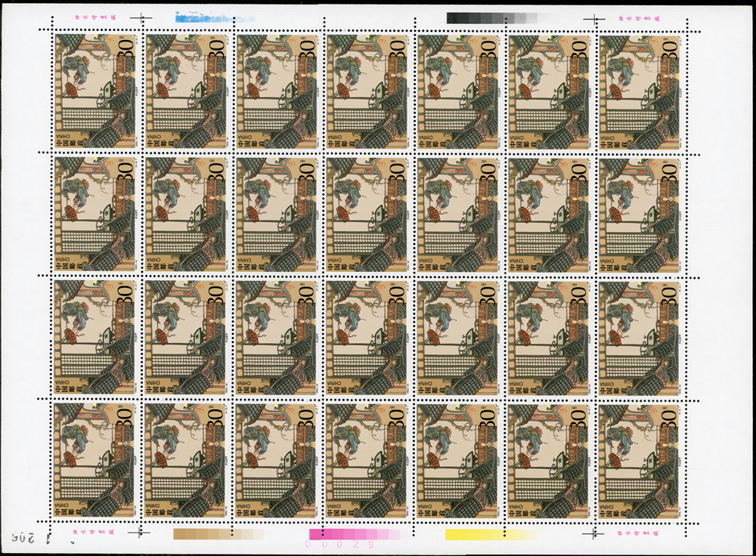Select the stamp in bottom row, last column

click(640, 461)
